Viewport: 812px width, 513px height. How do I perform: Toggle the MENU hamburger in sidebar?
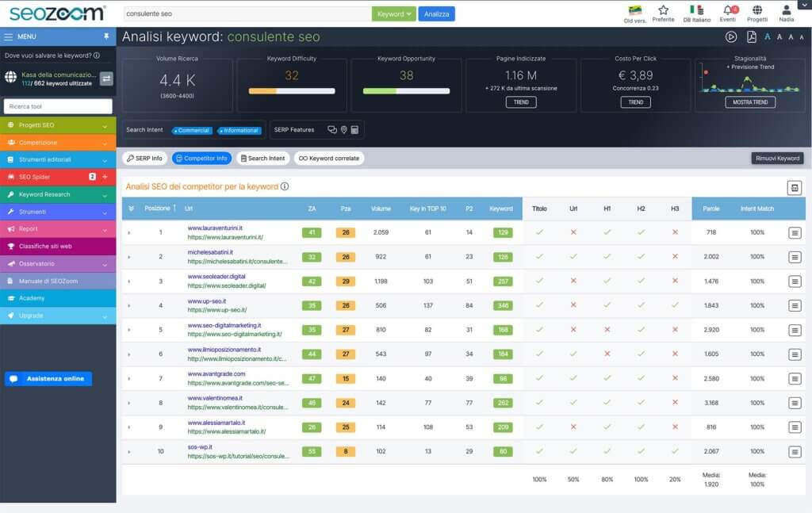click(9, 36)
